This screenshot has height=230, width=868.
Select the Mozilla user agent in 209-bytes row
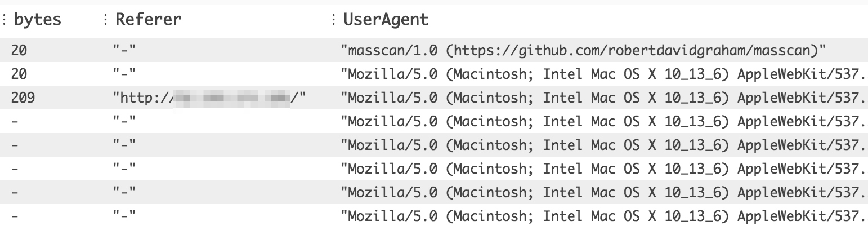[602, 98]
